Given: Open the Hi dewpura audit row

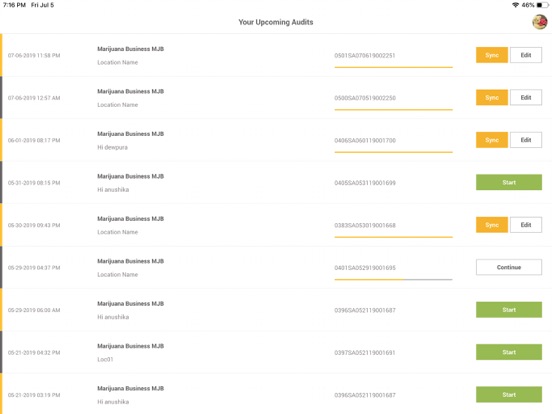Looking at the screenshot, I should [276, 140].
